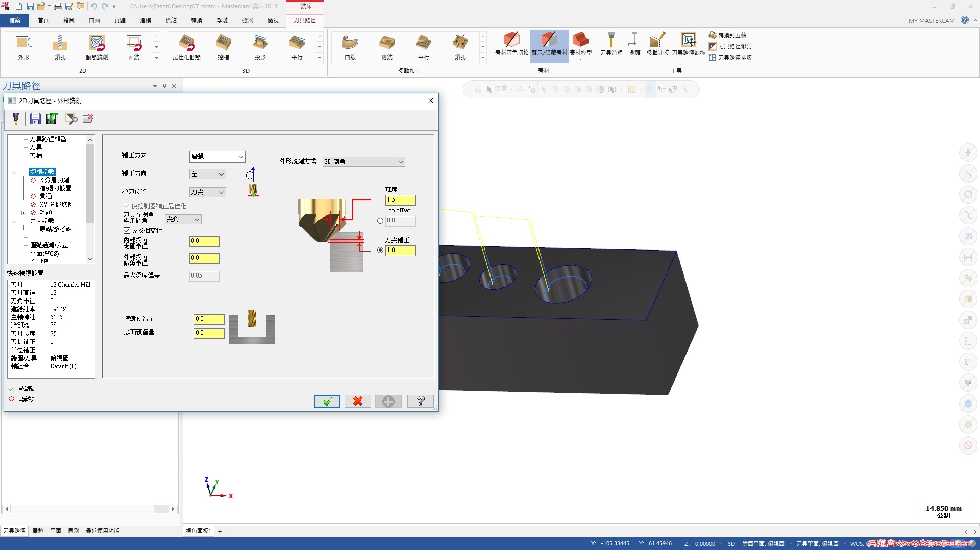Collapse 共同參數 tree node

14,221
